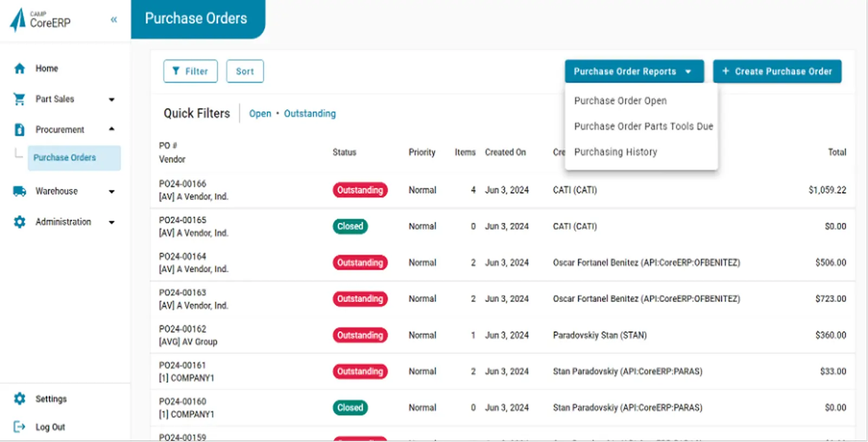Open purchase order PO24-00163

click(x=183, y=293)
